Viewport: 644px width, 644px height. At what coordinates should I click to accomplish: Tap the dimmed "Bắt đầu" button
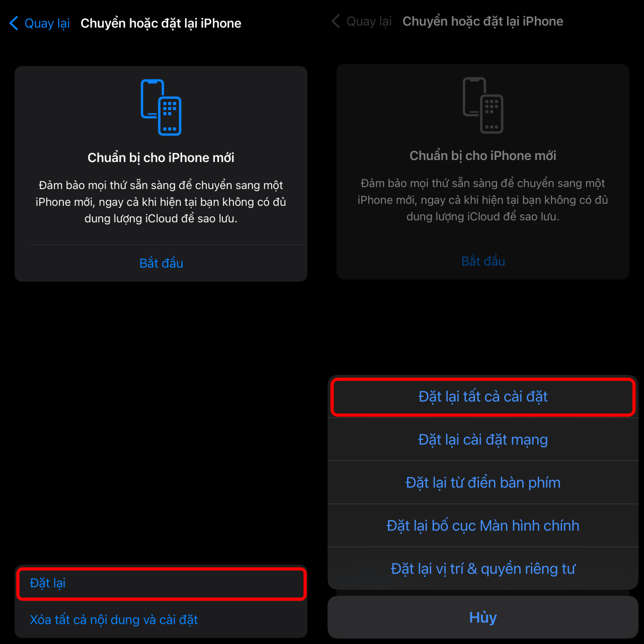tap(483, 261)
